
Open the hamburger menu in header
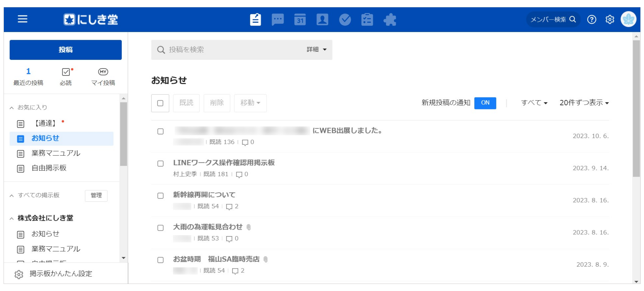(x=22, y=19)
